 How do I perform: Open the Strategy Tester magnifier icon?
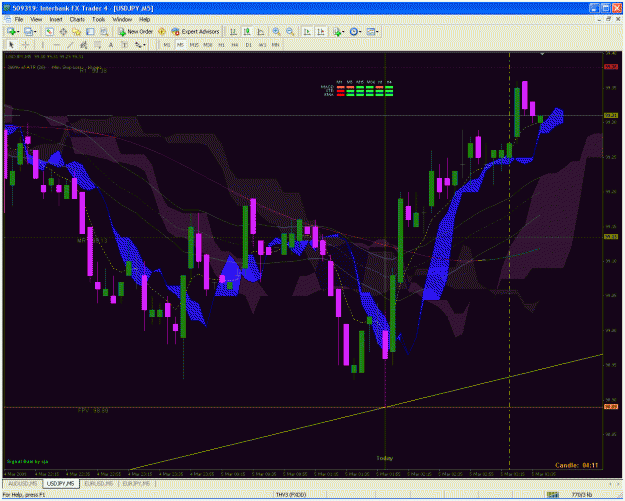pyautogui.click(x=104, y=31)
